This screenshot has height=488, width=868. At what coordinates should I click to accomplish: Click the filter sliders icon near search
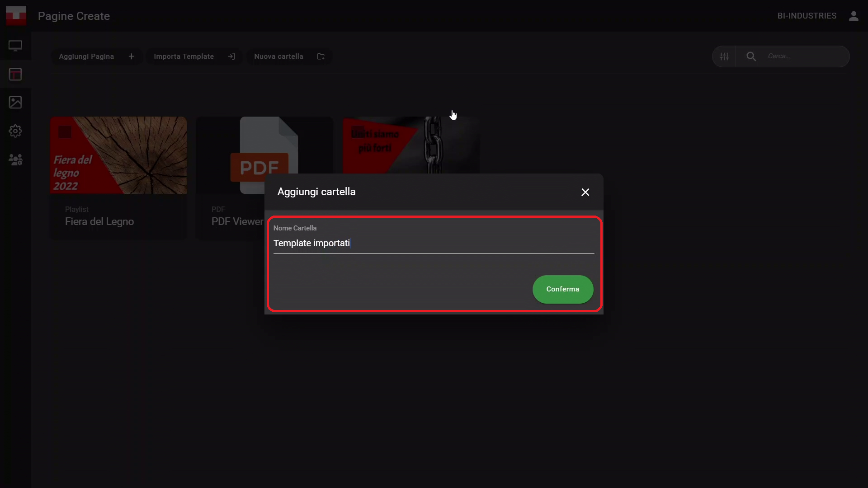(x=724, y=56)
